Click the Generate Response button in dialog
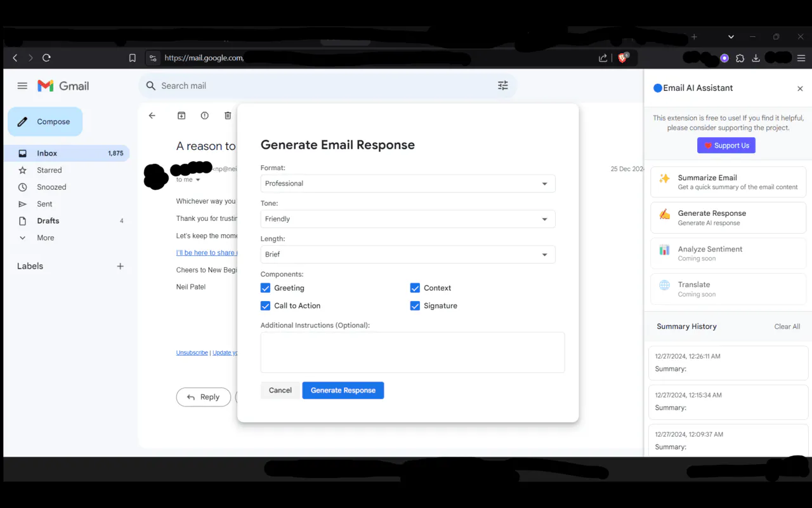 click(343, 391)
